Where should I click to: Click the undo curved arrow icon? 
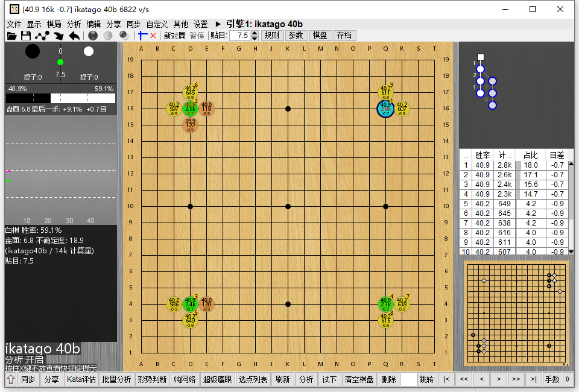tap(74, 36)
